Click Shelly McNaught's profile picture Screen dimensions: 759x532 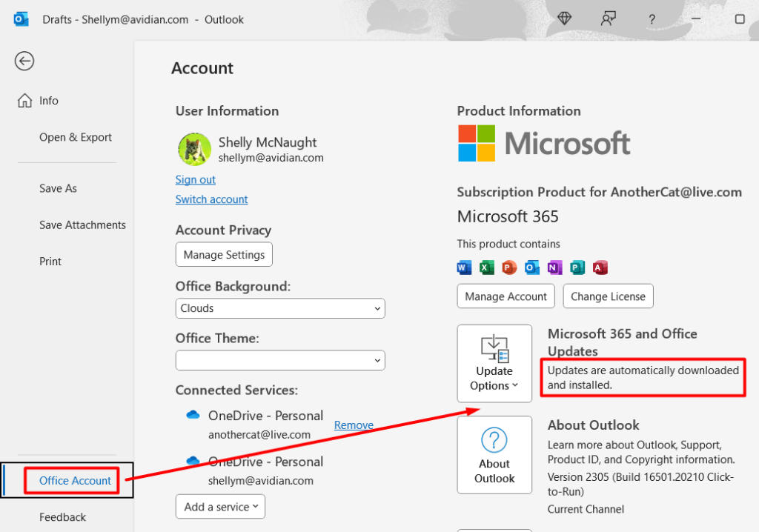pos(195,149)
